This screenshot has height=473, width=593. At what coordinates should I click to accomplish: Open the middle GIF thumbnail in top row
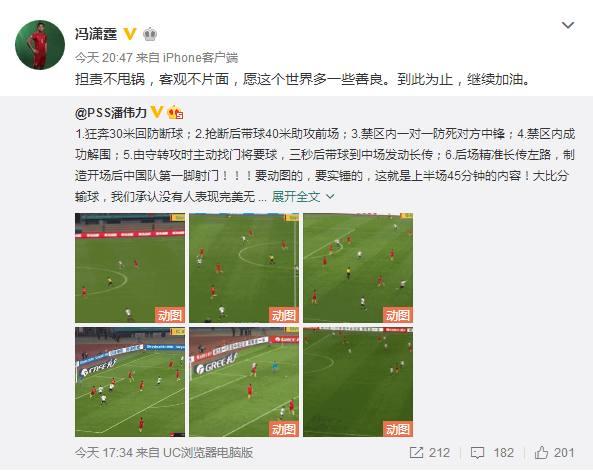click(x=244, y=268)
